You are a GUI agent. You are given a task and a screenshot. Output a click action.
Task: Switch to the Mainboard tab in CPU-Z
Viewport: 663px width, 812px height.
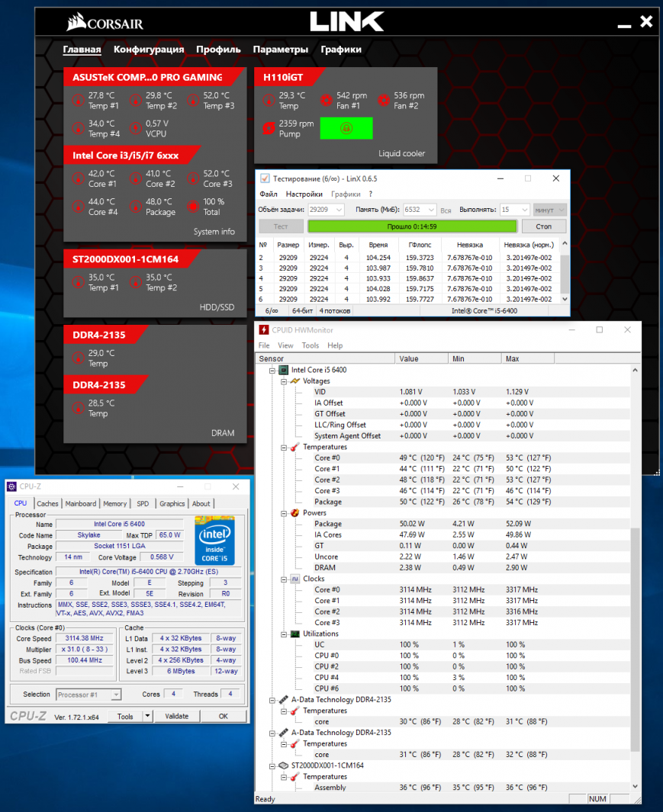[x=81, y=503]
